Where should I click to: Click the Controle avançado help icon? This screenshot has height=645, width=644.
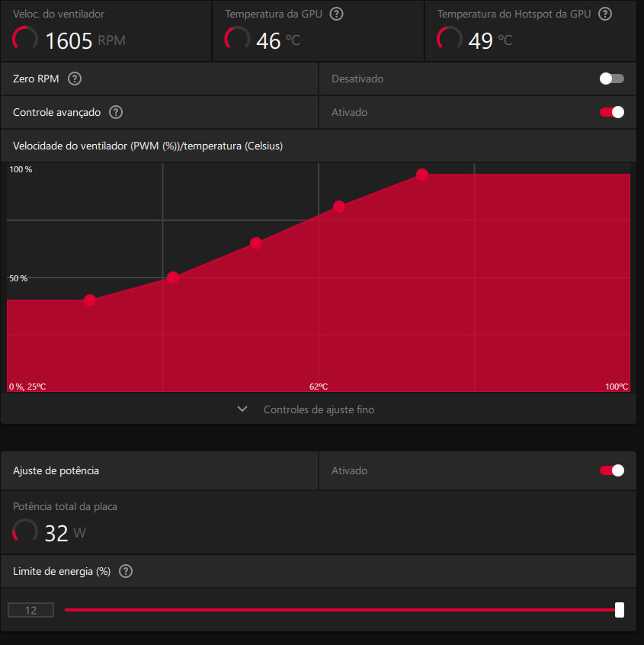(x=116, y=112)
